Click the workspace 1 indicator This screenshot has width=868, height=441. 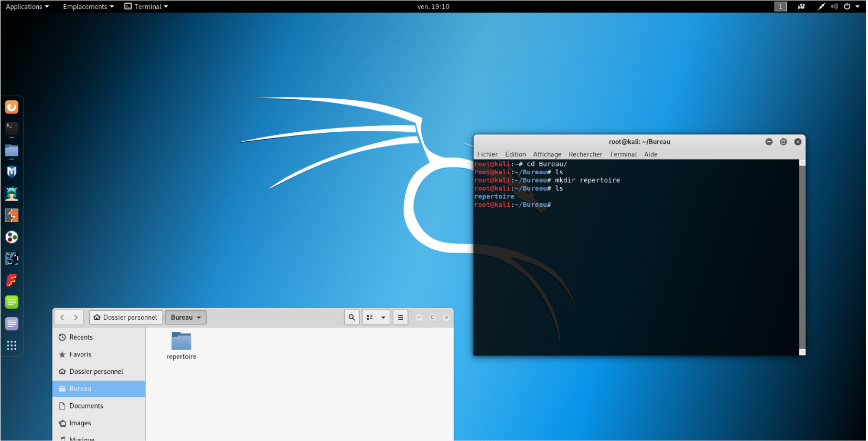780,7
